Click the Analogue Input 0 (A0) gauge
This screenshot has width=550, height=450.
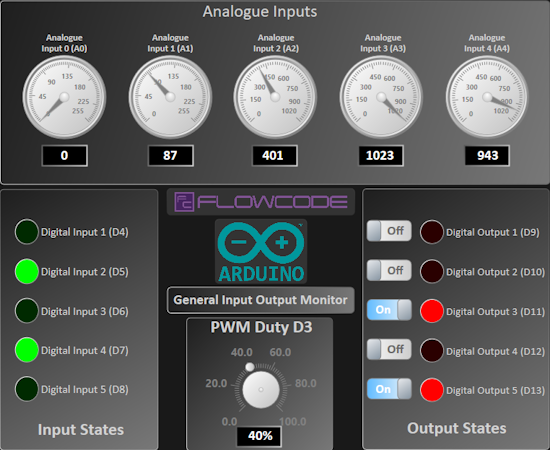[x=64, y=97]
